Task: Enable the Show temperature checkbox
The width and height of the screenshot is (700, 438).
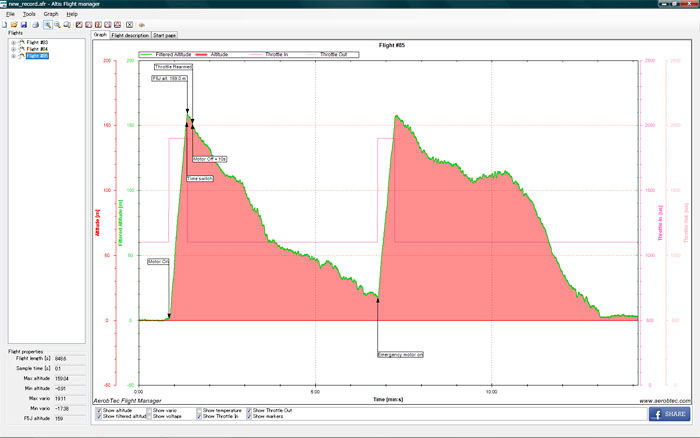Action: (200, 410)
